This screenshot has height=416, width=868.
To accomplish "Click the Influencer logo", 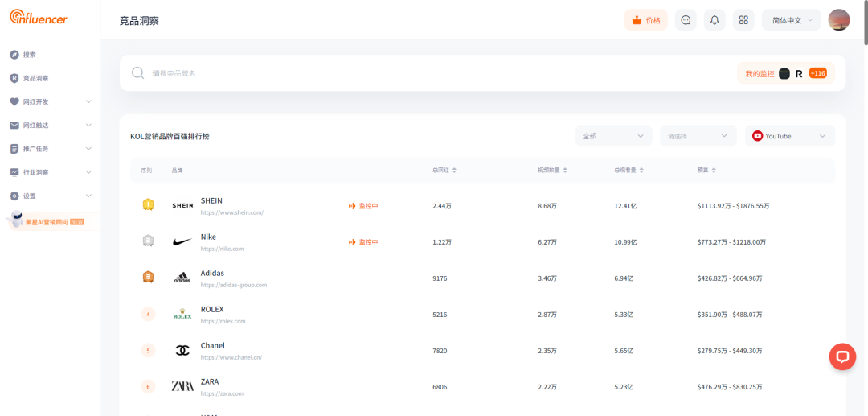I will click(x=39, y=17).
